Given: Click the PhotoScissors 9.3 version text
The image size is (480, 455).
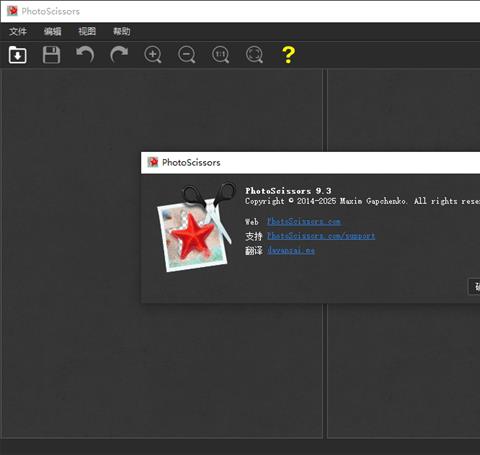Looking at the screenshot, I should [x=288, y=191].
